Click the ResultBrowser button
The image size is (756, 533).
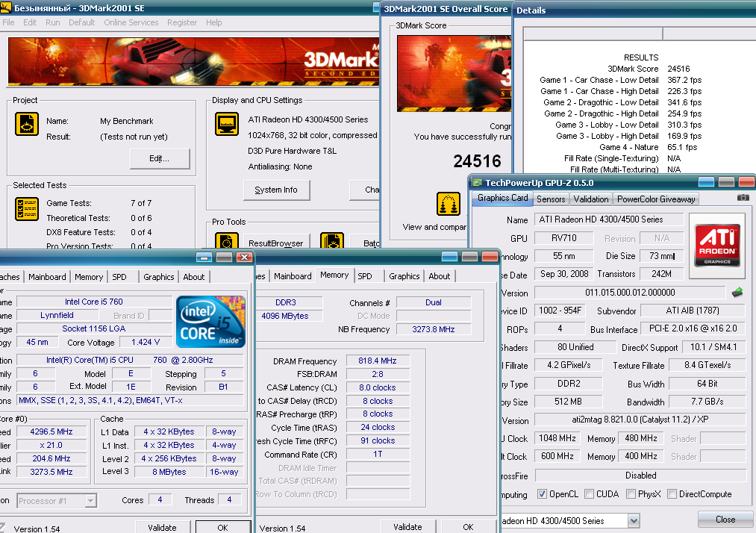(x=276, y=243)
